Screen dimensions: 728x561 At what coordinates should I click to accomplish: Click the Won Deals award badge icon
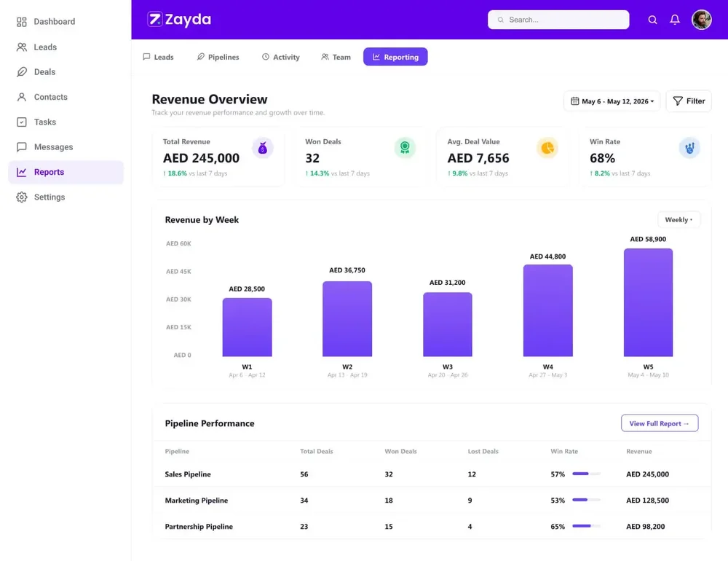pyautogui.click(x=405, y=148)
